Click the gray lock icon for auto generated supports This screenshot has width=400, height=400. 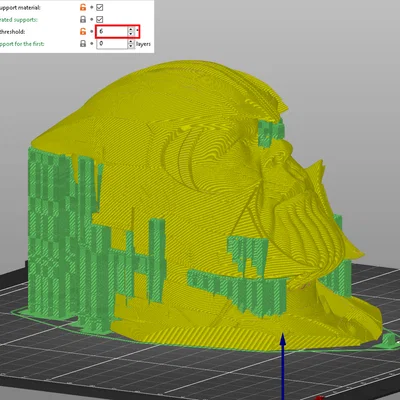83,19
